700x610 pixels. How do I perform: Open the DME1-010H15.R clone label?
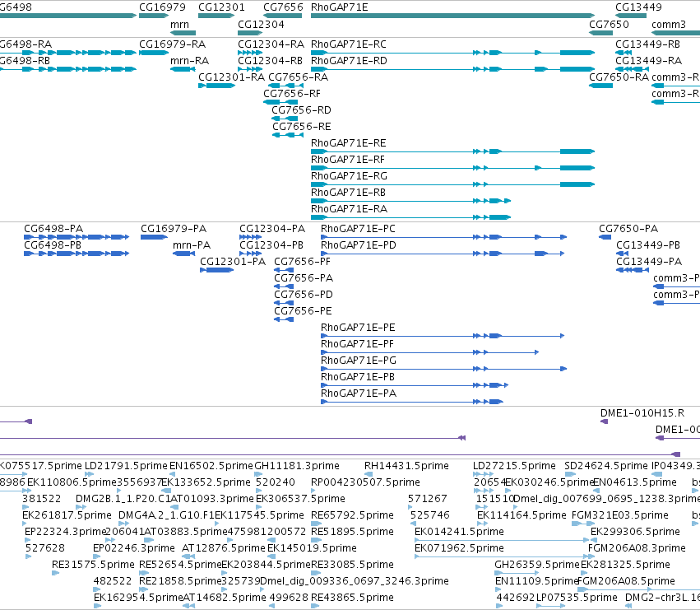[642, 413]
